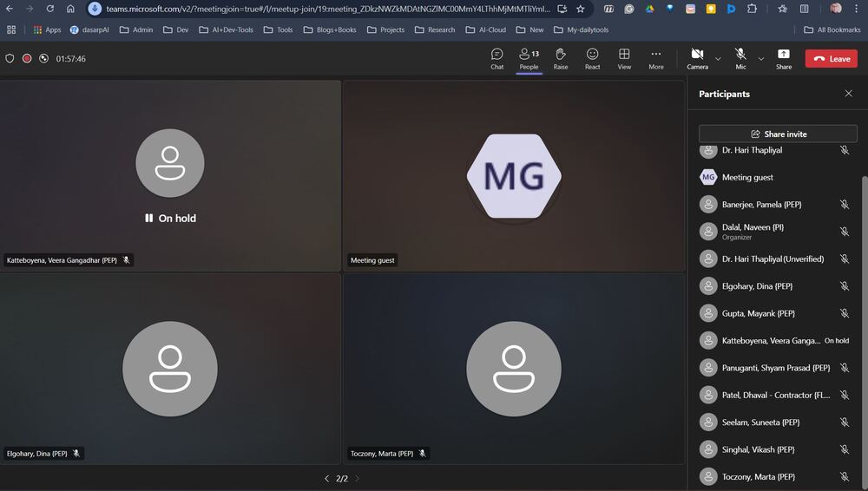
Task: Turn on the Camera
Action: pyautogui.click(x=698, y=59)
